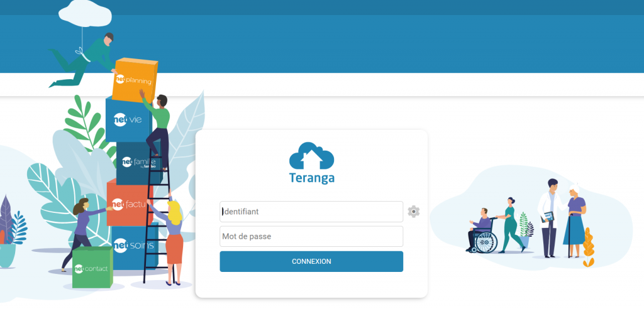Click the blue net soins box

131,245
